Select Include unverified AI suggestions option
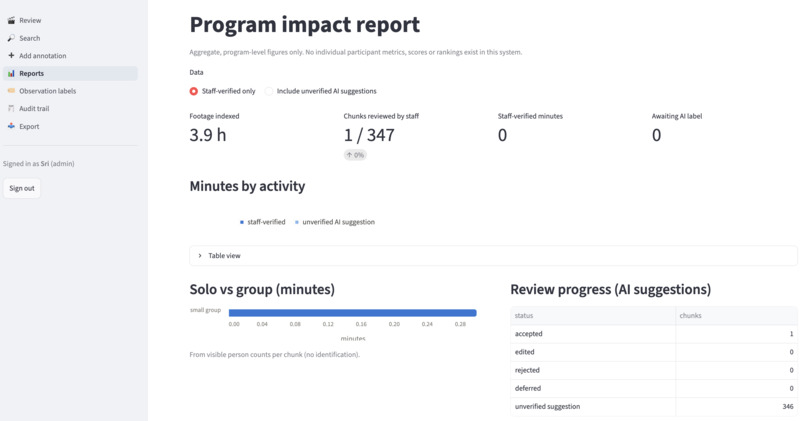Screen dimensions: 806x421 pyautogui.click(x=321, y=91)
